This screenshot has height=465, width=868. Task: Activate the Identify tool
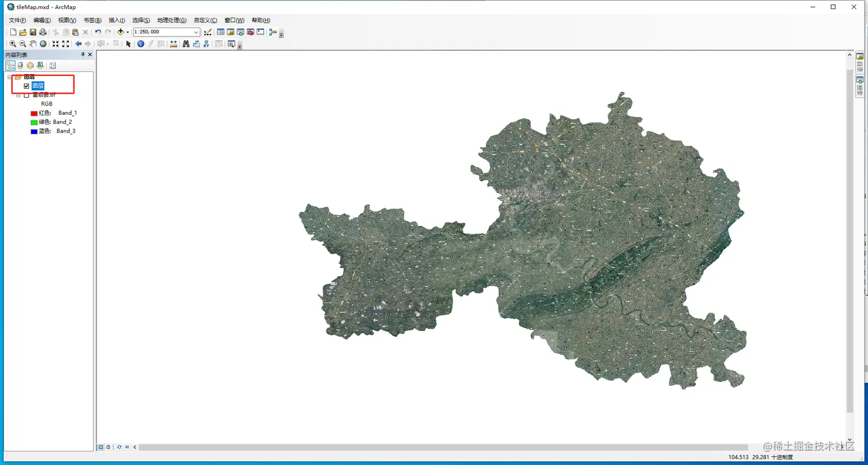pos(141,44)
